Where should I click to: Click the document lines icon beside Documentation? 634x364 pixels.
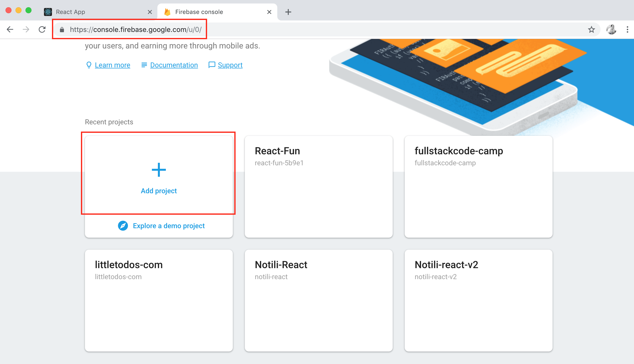point(144,65)
